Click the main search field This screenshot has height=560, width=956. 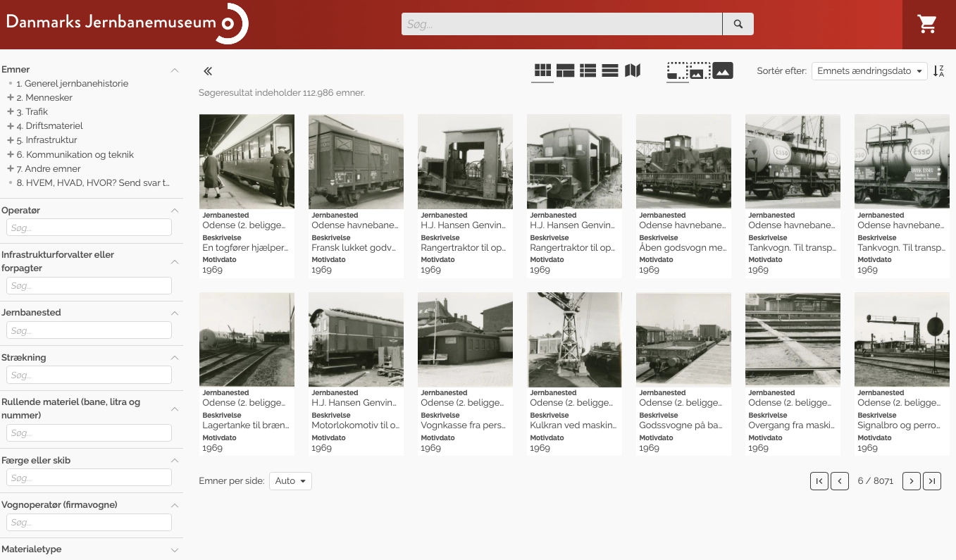tap(562, 24)
